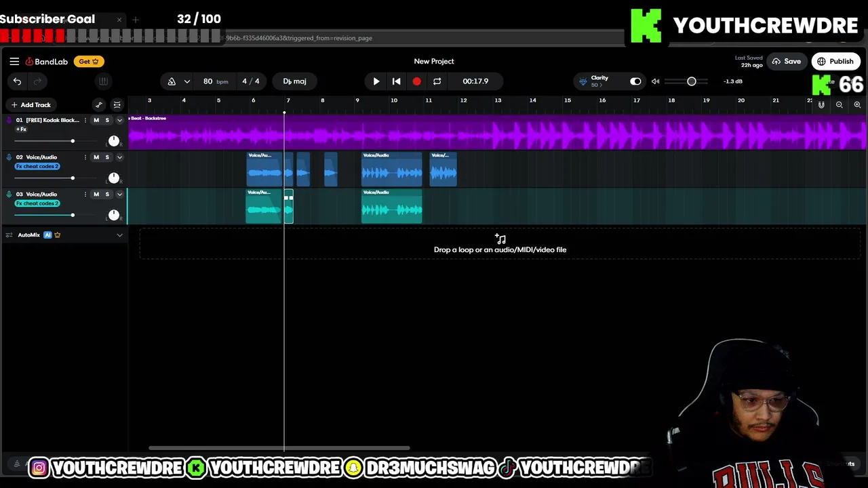The image size is (868, 488).
Task: Start recording with the red button
Action: click(416, 81)
